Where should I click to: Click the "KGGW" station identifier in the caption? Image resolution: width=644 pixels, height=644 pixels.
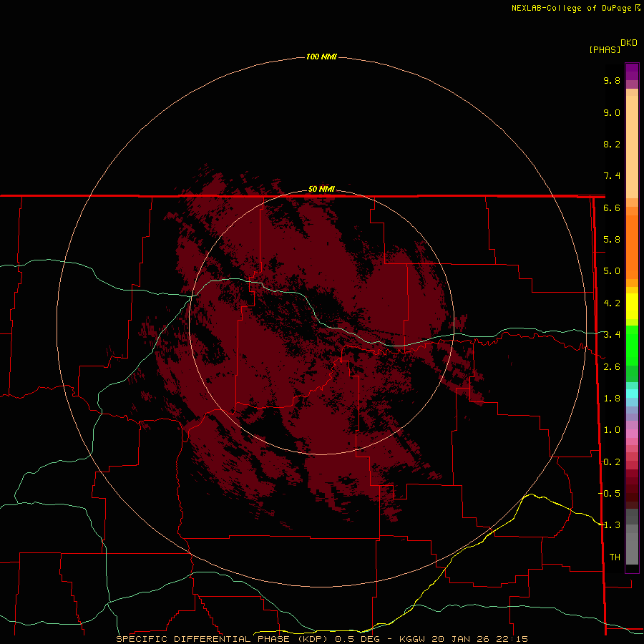[x=412, y=639]
